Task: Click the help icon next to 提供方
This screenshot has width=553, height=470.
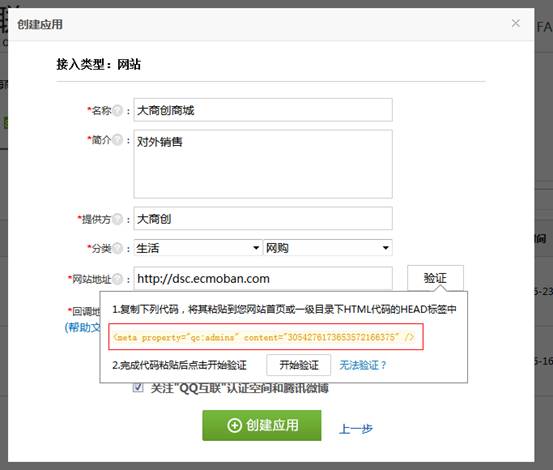Action: point(118,219)
